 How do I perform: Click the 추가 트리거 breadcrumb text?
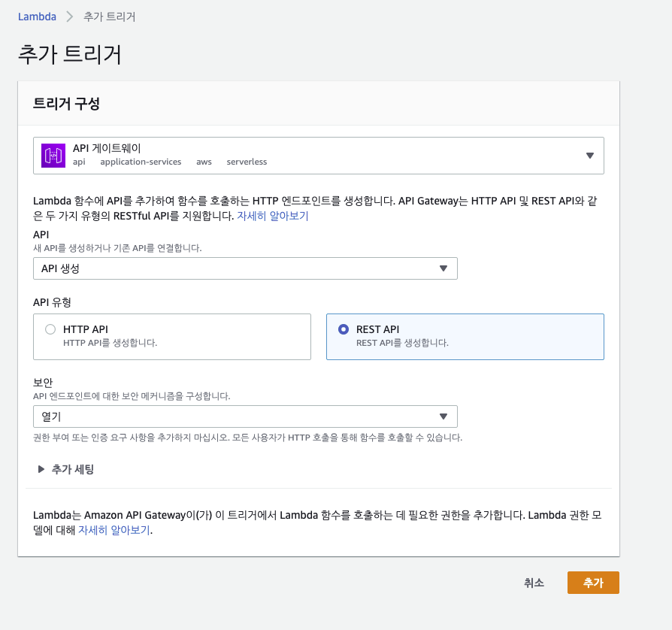pos(109,17)
